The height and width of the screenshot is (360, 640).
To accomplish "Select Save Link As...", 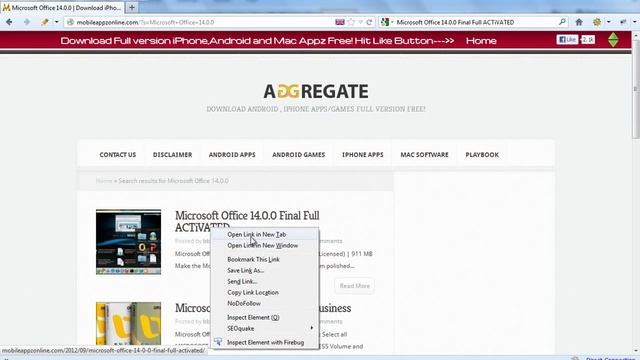I will (x=264, y=270).
